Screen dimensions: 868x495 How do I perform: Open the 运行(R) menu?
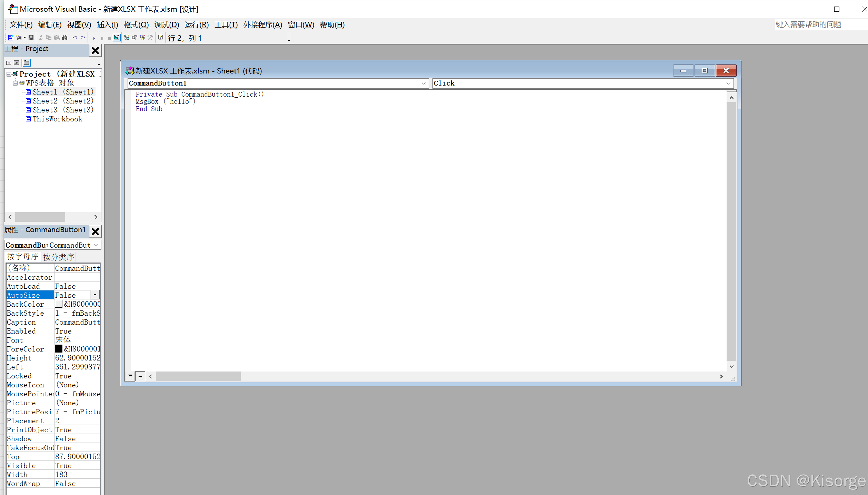[x=197, y=25]
